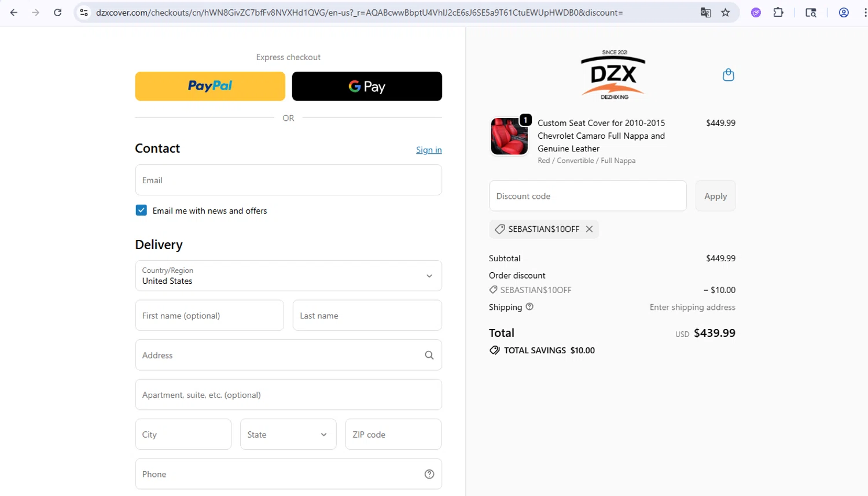Focus the First name (optional) field

click(209, 315)
